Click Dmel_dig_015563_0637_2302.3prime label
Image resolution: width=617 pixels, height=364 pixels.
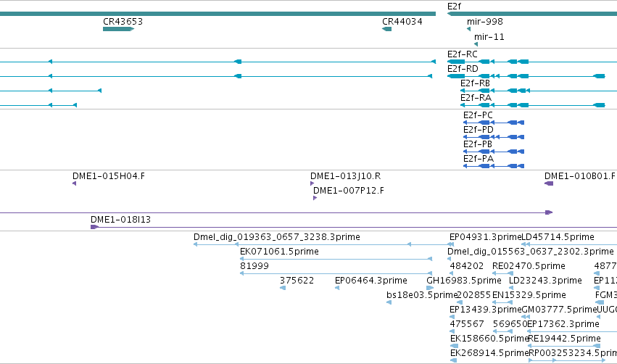point(531,252)
